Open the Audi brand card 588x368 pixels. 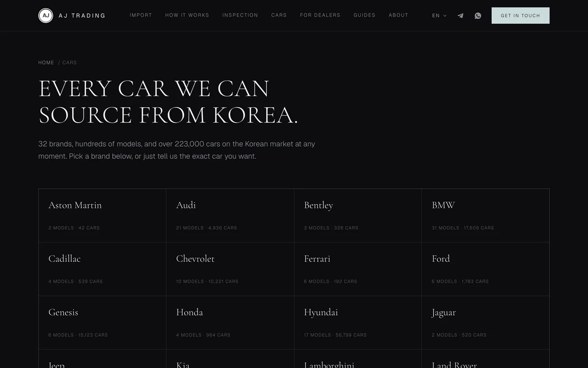pyautogui.click(x=230, y=216)
